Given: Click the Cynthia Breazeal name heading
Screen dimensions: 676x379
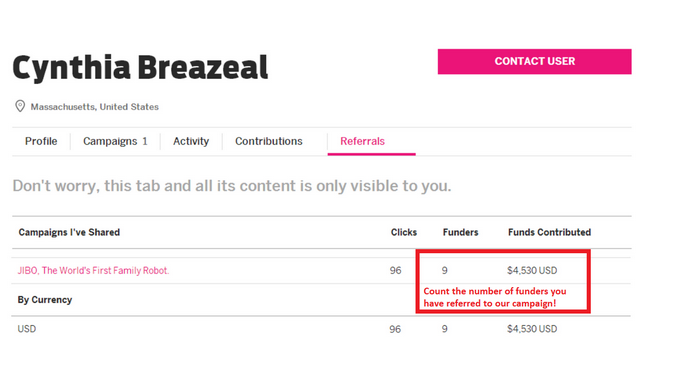Looking at the screenshot, I should click(141, 68).
